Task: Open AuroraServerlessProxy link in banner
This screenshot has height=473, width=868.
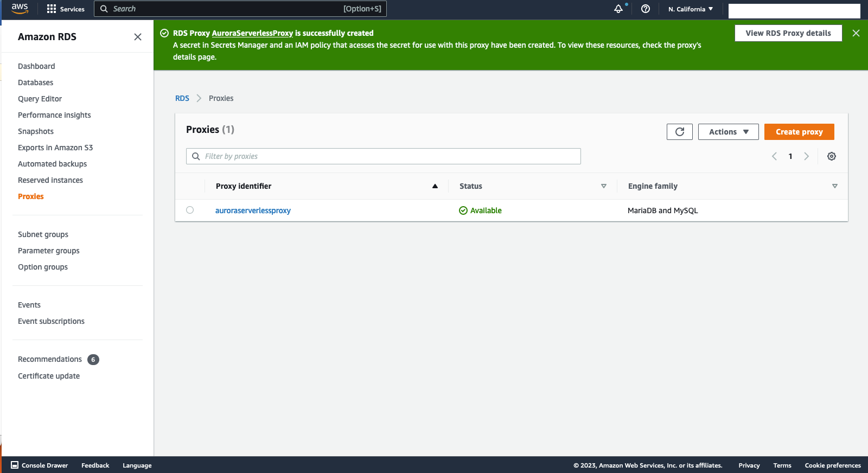Action: [252, 33]
